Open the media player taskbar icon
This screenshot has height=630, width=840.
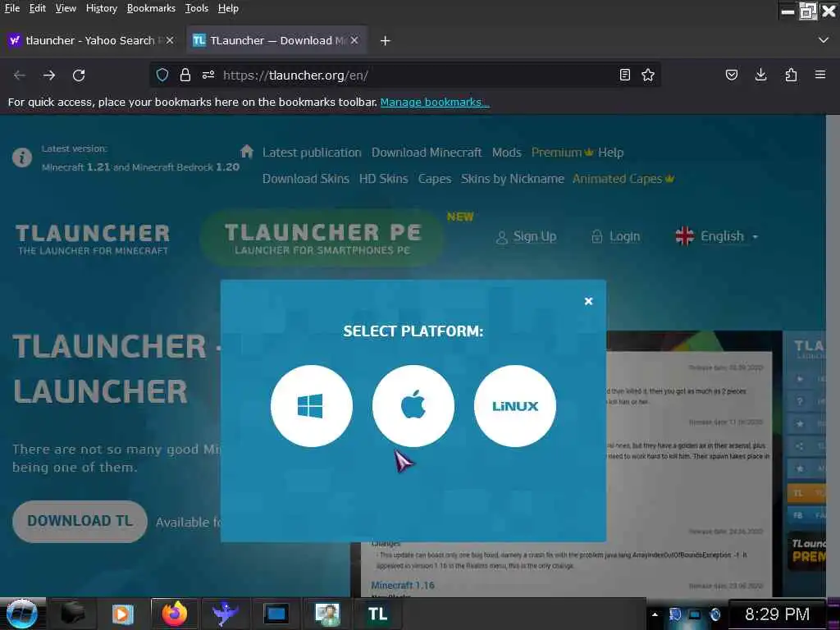(121, 614)
